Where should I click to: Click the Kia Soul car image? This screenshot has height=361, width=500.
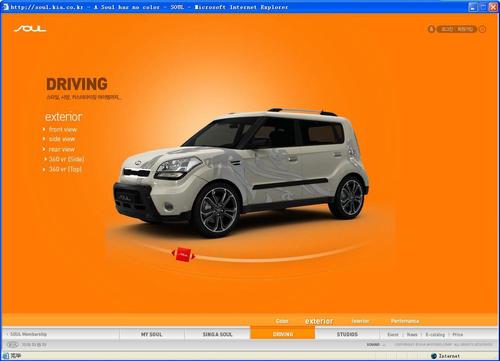pos(241,172)
